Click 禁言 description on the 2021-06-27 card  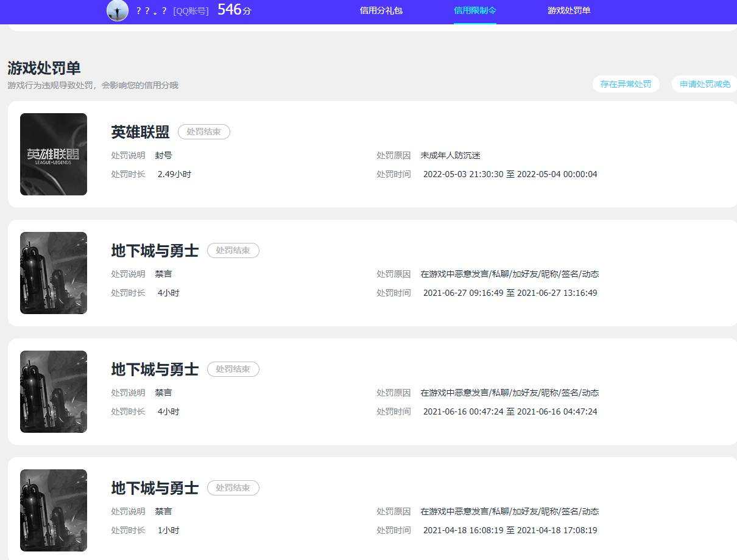click(163, 274)
